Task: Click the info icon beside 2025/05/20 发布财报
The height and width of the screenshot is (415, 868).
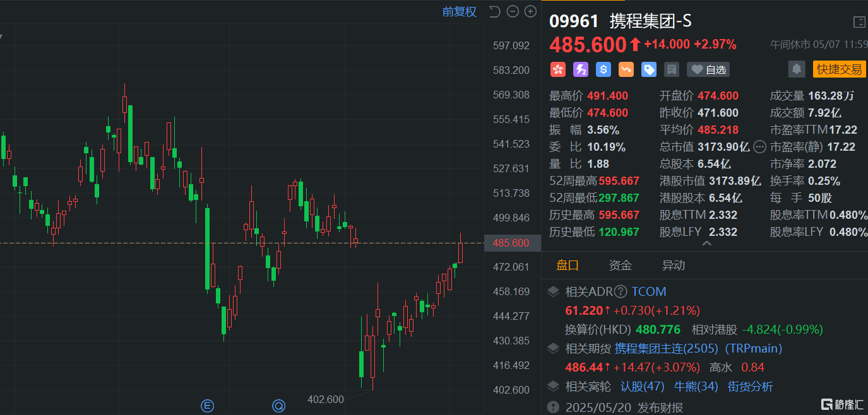Action: point(553,407)
